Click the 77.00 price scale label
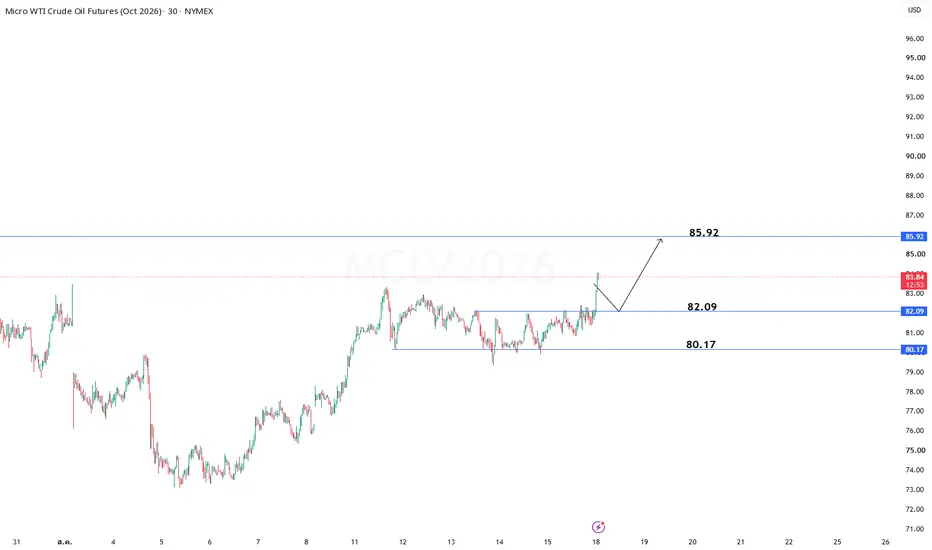Screen dimensions: 932x550 pyautogui.click(x=915, y=411)
